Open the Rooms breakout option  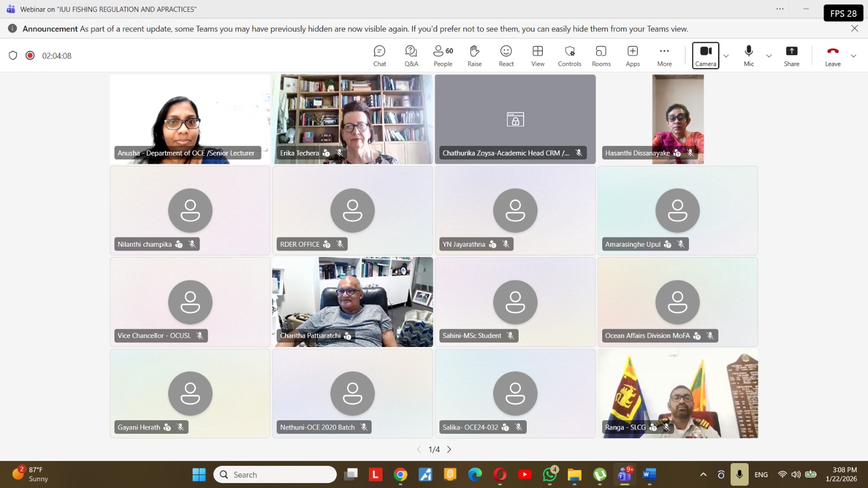601,55
